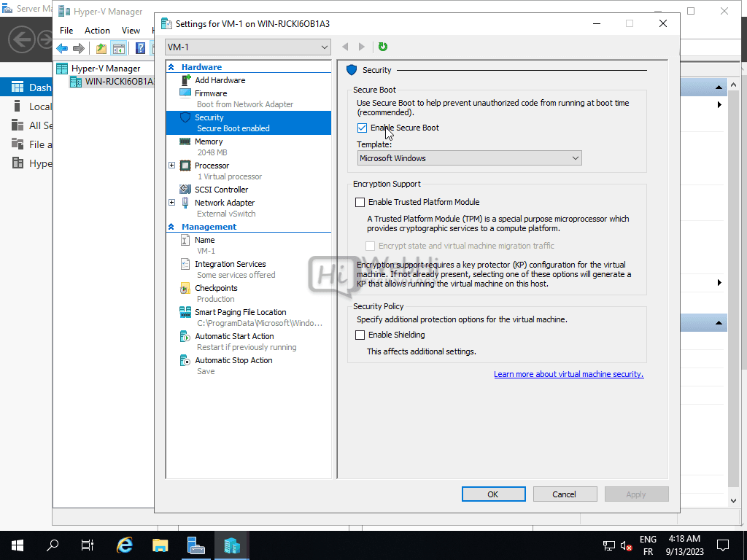The image size is (747, 560).
Task: Click Server Manager scrollbar up arrow
Action: (734, 85)
